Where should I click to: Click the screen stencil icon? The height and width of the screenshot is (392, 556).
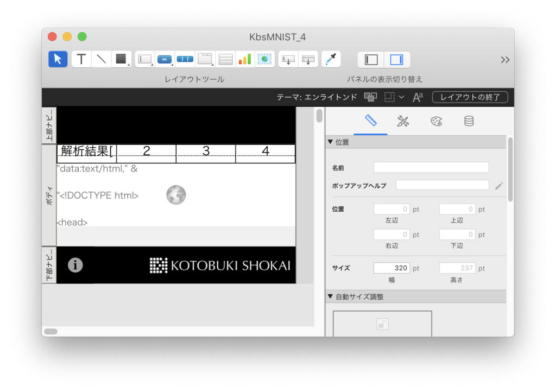point(389,97)
